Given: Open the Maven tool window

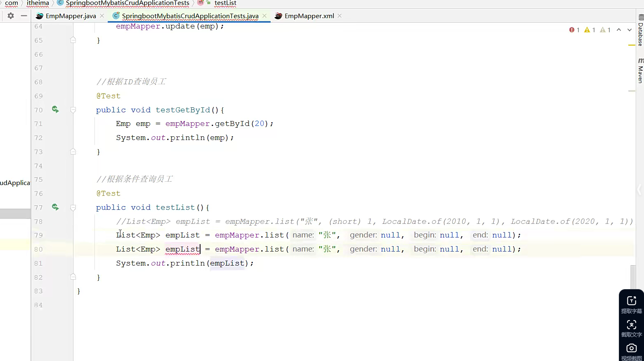Looking at the screenshot, I should pyautogui.click(x=640, y=71).
